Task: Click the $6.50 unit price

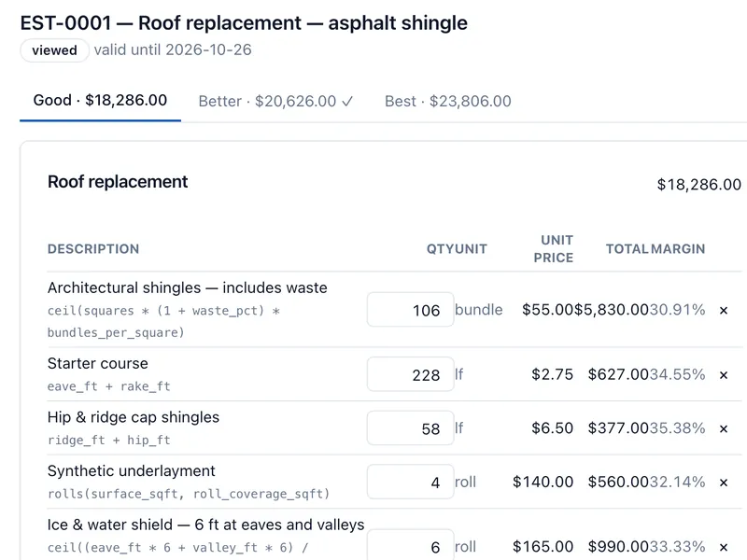Action: [553, 428]
